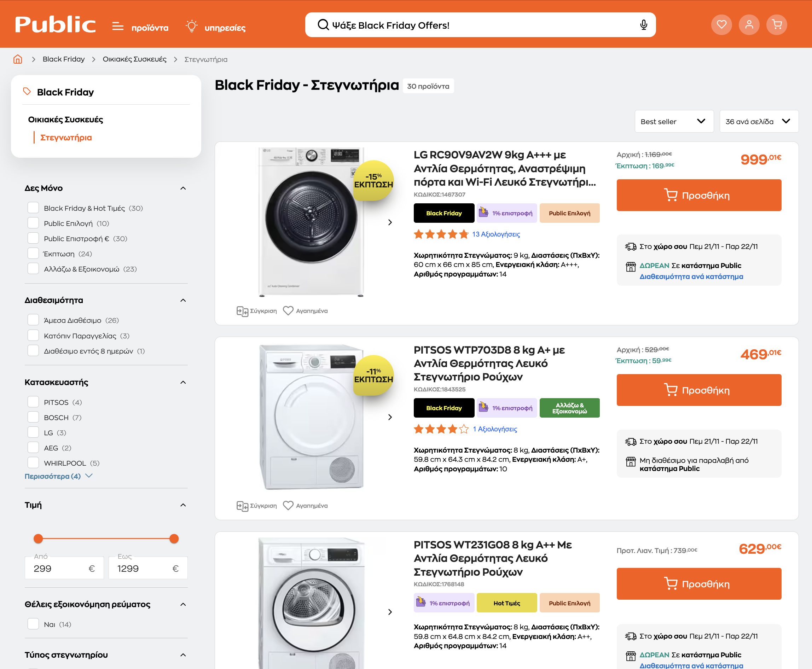Open the user account icon
This screenshot has height=669, width=812.
(x=749, y=25)
